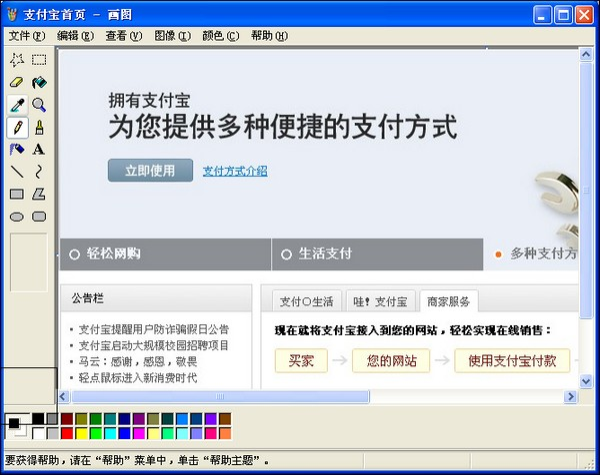Pick the bright red color swatch
Viewport: 600px width, 475px height.
67,433
